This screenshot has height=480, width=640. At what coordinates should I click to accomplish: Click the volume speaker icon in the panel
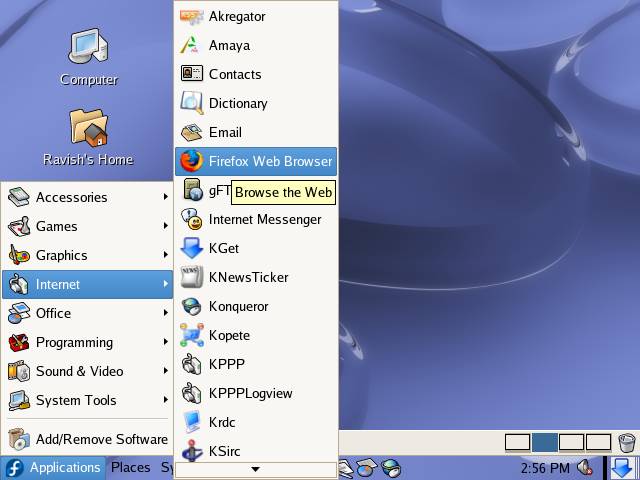(x=586, y=467)
